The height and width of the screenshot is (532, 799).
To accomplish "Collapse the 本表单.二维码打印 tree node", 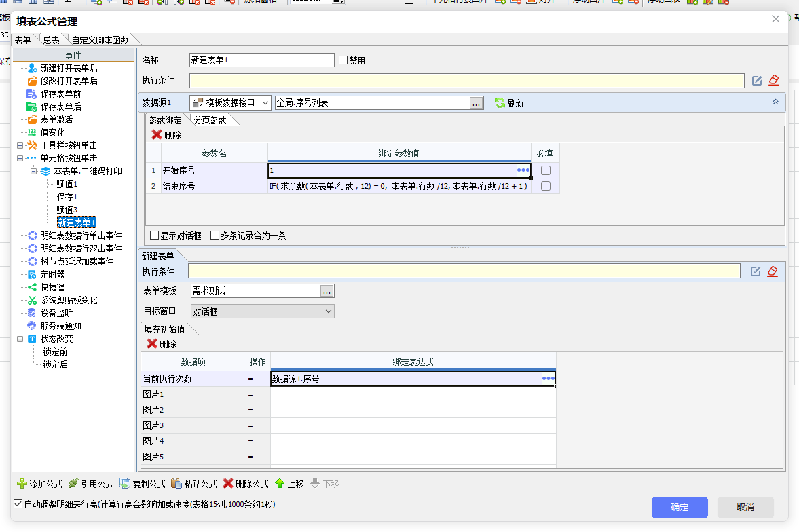I will point(33,171).
